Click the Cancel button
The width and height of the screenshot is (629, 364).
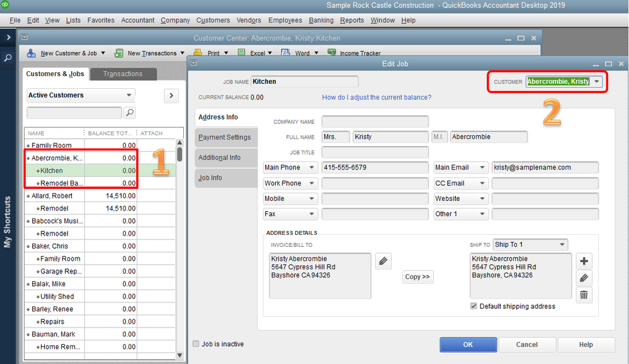[527, 344]
